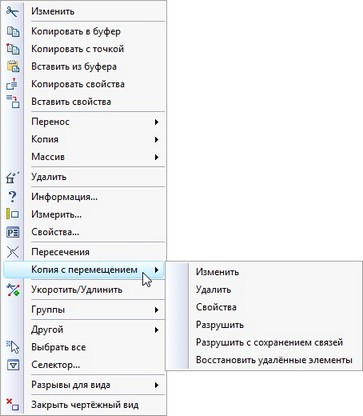Click the Пересечения crossed lines icon
The image size is (363, 416).
13,252
